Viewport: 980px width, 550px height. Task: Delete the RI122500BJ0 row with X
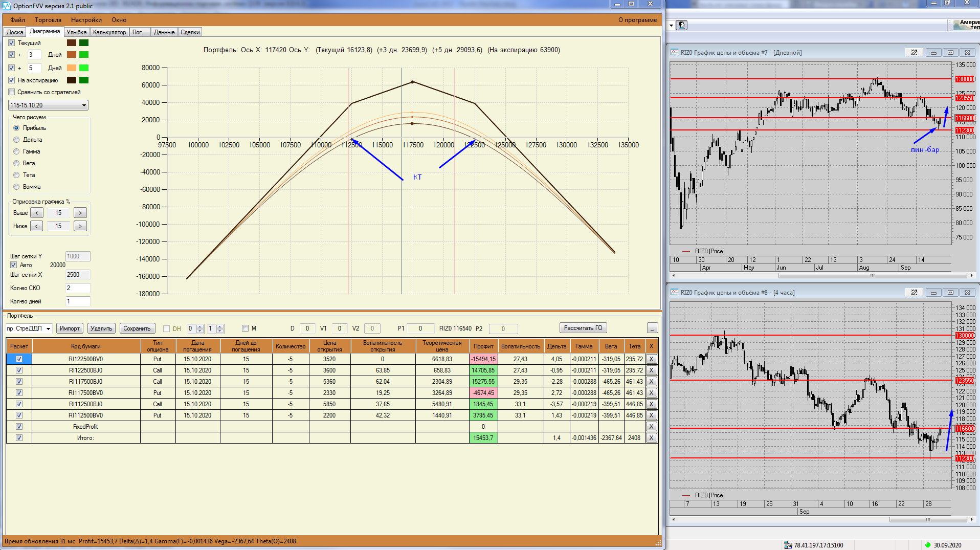651,370
